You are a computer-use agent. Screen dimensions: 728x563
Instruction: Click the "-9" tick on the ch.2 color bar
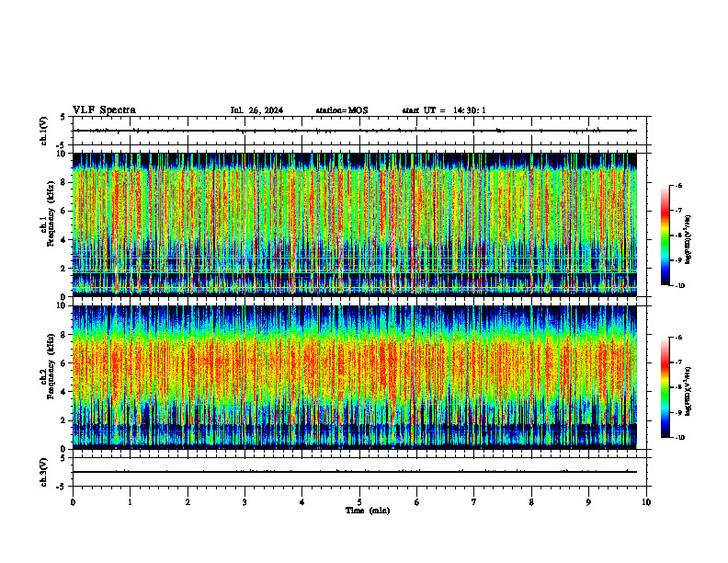click(679, 412)
